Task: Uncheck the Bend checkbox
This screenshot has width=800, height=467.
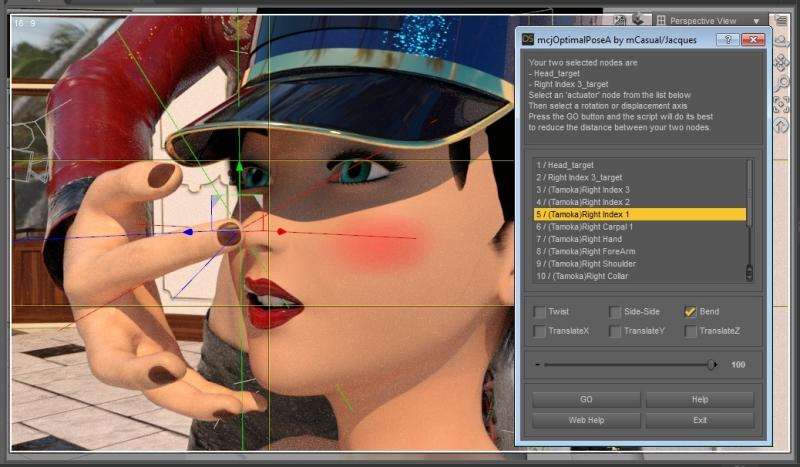Action: pos(690,312)
